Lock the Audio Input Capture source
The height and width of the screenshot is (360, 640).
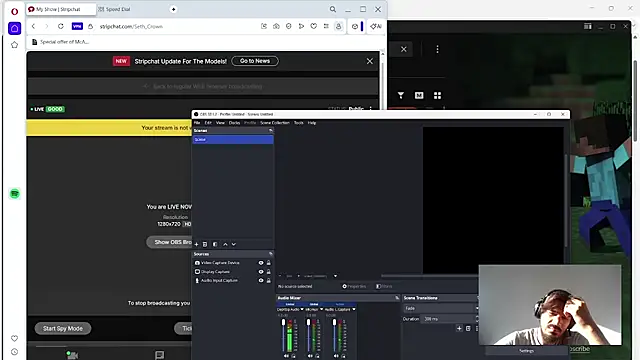coord(269,280)
